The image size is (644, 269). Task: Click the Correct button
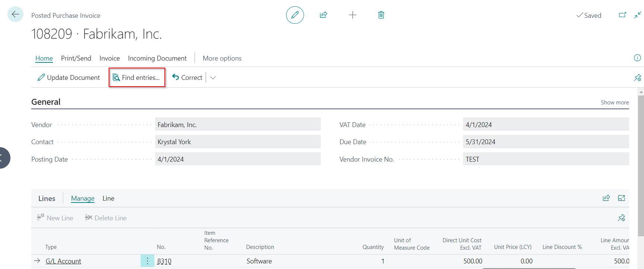click(187, 78)
